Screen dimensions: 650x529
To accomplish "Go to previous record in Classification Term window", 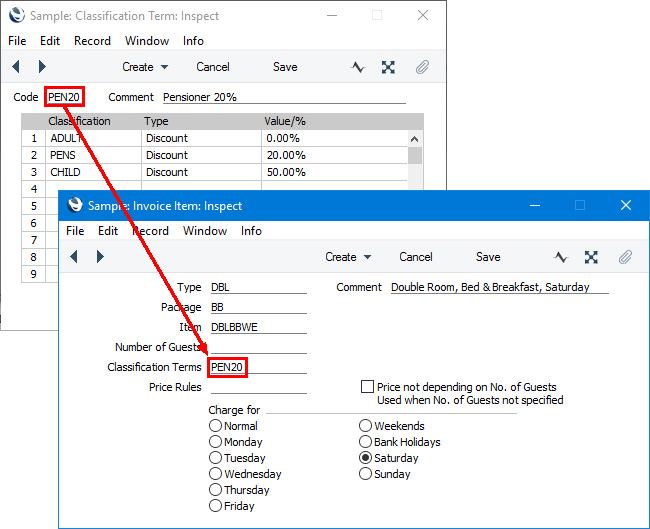I will [16, 66].
